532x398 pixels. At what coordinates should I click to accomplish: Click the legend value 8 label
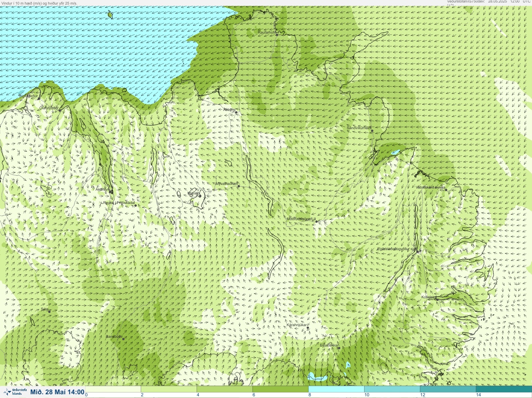310,395
